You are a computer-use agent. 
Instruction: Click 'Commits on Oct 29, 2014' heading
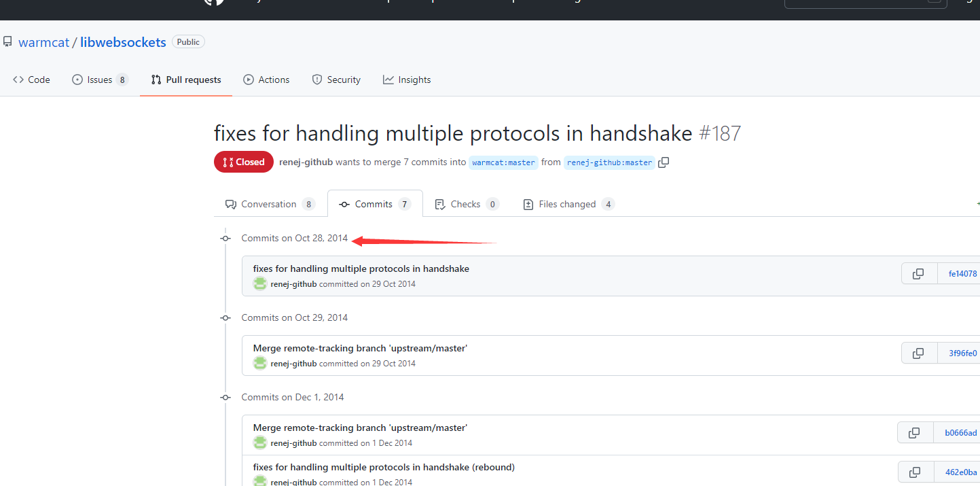tap(295, 317)
